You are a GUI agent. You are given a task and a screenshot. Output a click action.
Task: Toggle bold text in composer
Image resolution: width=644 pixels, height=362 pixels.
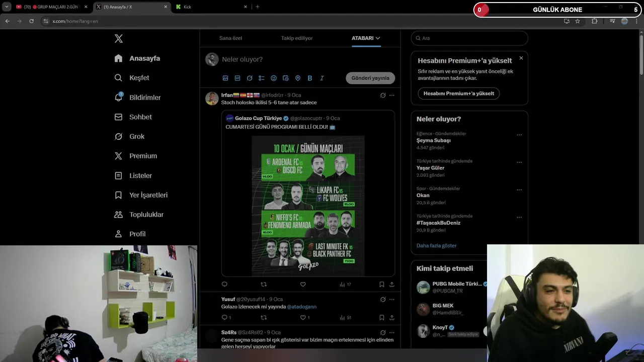click(x=310, y=78)
